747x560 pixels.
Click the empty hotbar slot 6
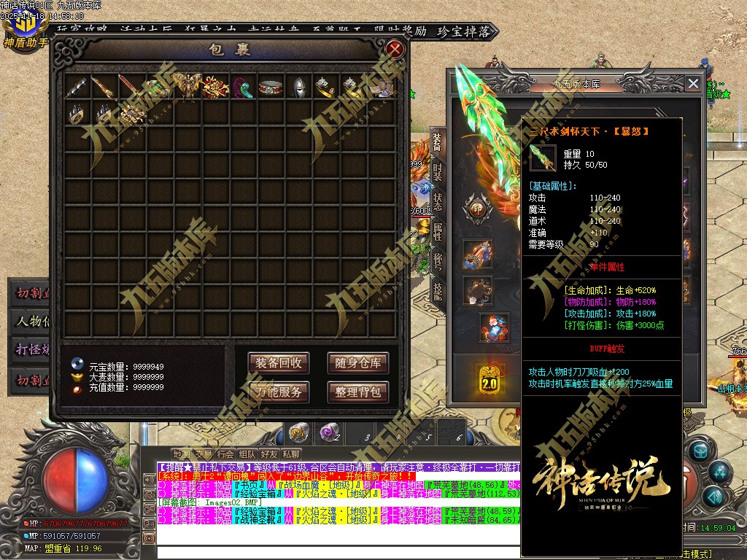[452, 432]
